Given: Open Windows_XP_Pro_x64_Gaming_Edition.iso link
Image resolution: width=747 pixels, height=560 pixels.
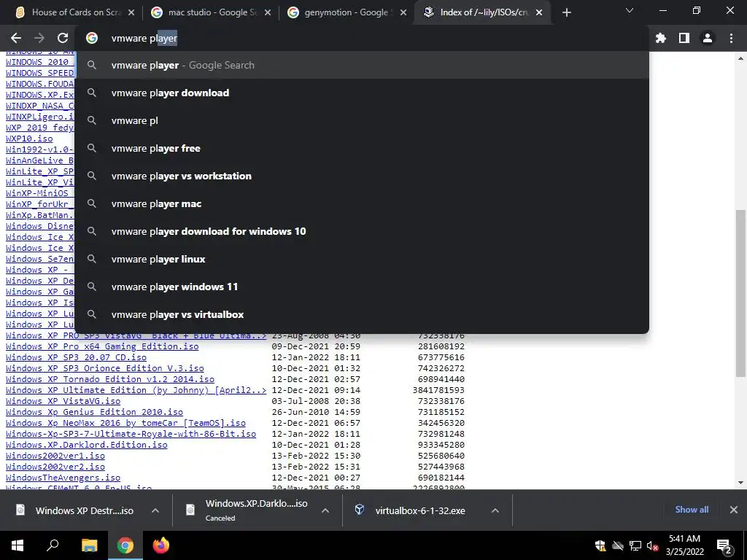Looking at the screenshot, I should (x=102, y=346).
